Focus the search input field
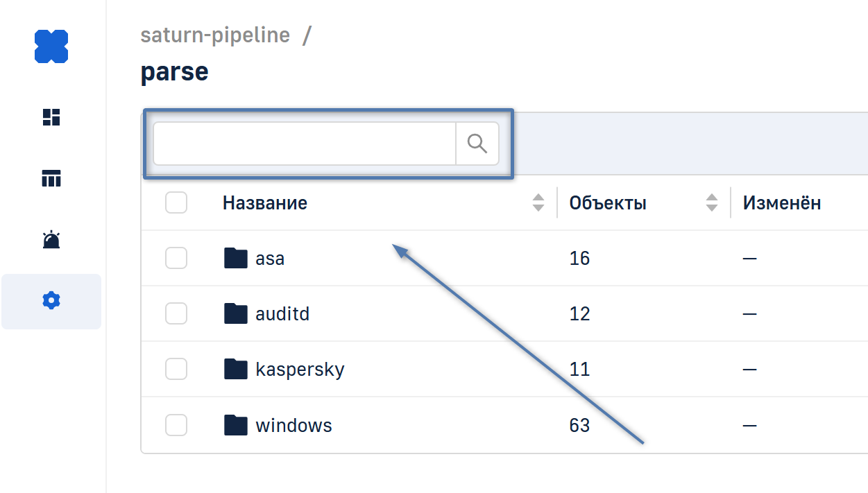The height and width of the screenshot is (493, 868). tap(304, 144)
